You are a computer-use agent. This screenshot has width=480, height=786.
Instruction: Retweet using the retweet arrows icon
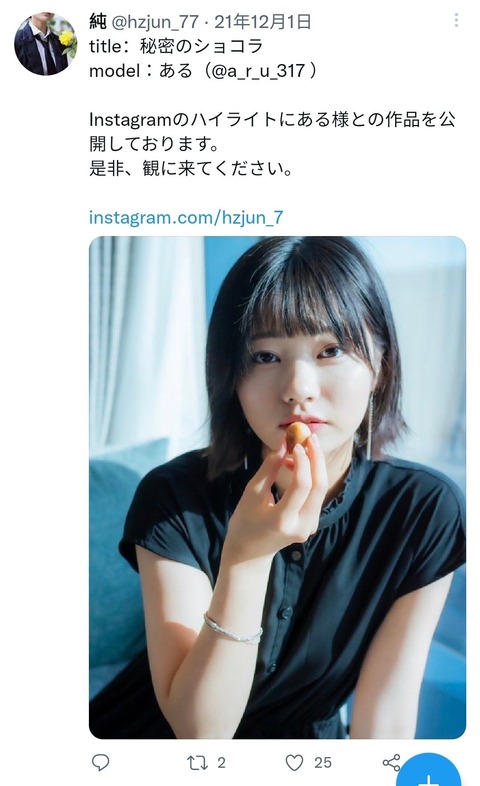tap(197, 763)
